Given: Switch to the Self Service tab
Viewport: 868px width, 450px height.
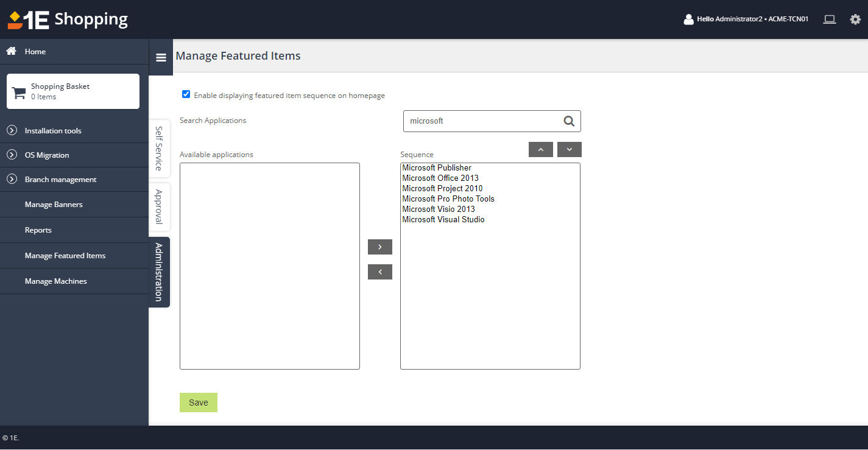Looking at the screenshot, I should tap(159, 149).
